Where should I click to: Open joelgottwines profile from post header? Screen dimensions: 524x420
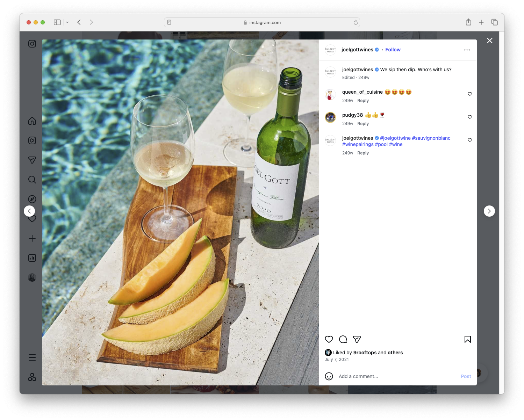click(357, 50)
